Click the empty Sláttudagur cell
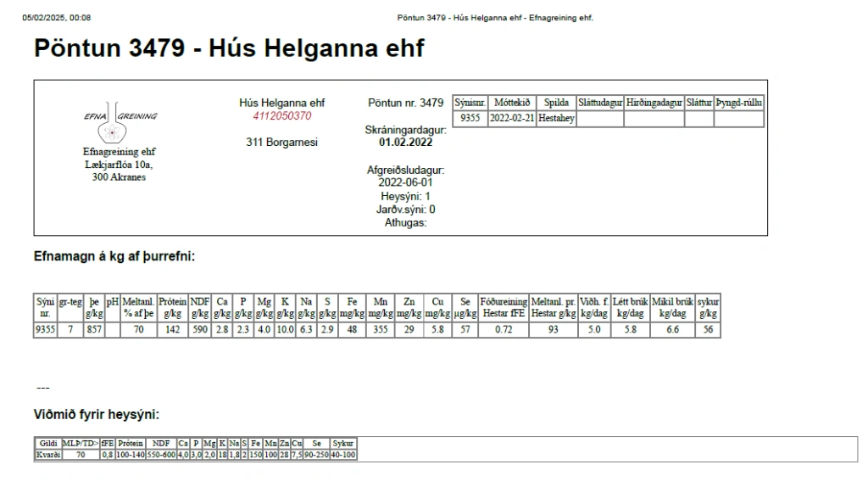 click(x=600, y=119)
